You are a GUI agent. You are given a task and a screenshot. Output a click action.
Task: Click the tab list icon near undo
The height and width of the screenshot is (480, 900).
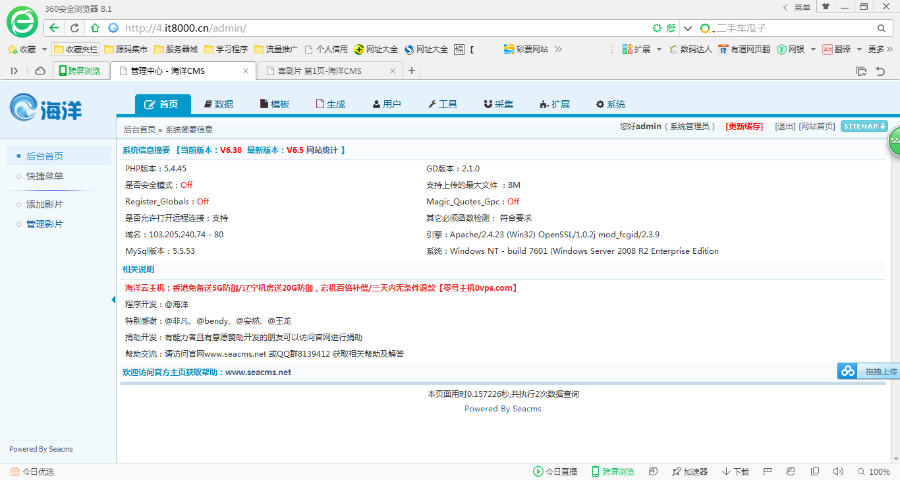pos(861,71)
